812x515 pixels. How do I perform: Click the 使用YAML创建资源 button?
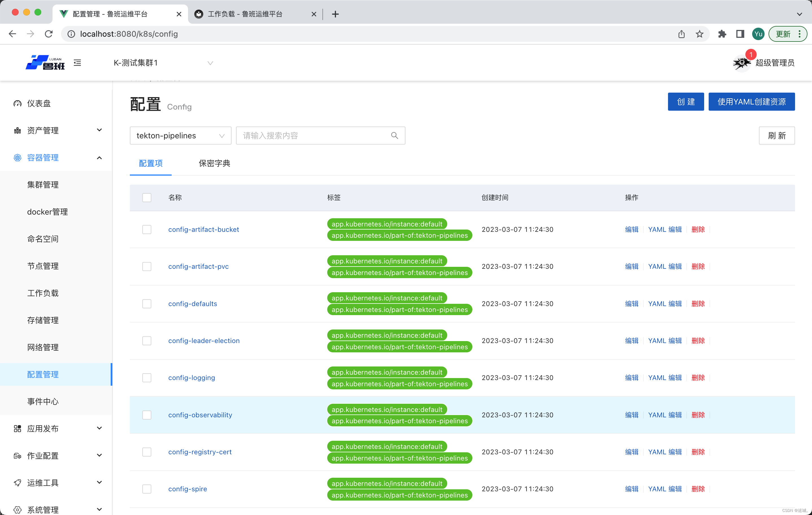(x=751, y=102)
